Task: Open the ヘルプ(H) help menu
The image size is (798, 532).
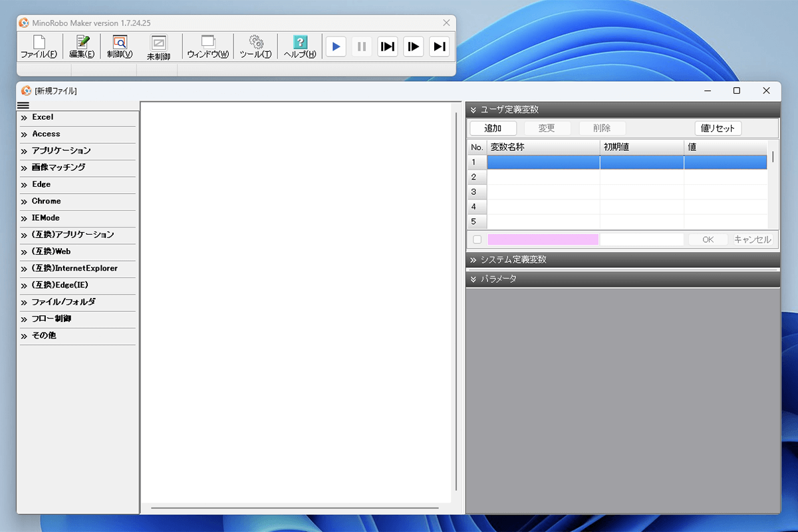Action: (x=300, y=47)
